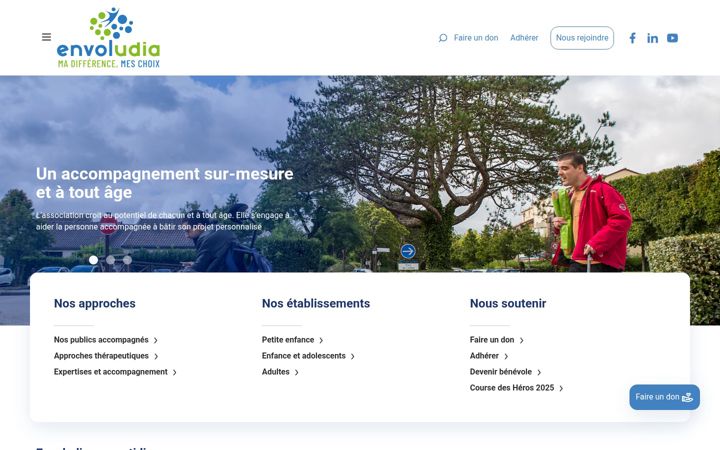The height and width of the screenshot is (450, 720).
Task: Open the hamburger menu icon
Action: click(46, 37)
